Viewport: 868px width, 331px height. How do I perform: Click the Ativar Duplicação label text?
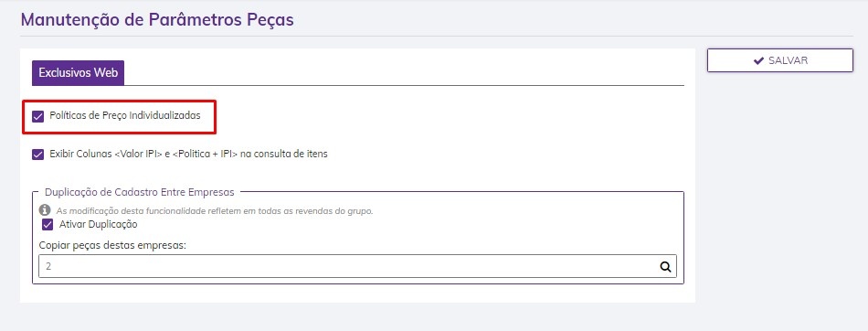click(98, 225)
